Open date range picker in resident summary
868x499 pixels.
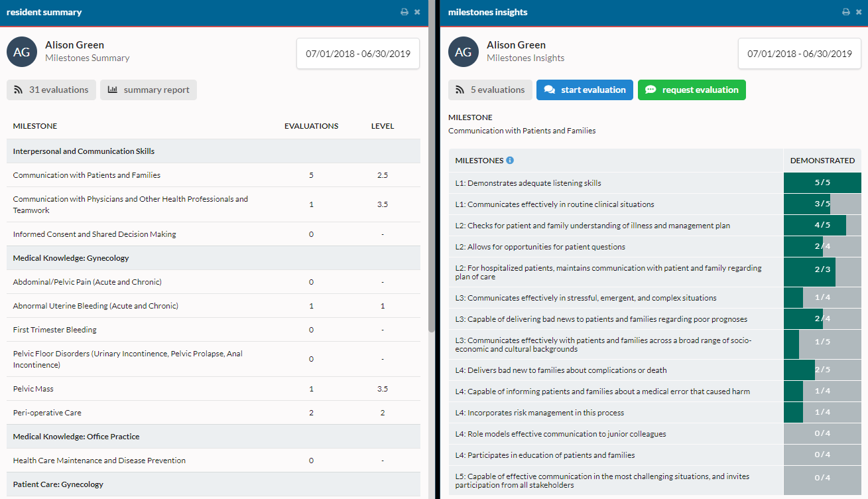358,54
